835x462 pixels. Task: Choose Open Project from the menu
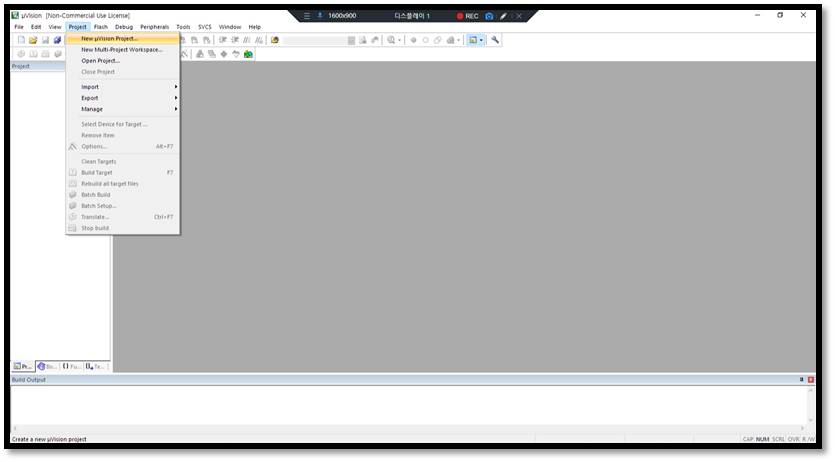[x=123, y=61]
